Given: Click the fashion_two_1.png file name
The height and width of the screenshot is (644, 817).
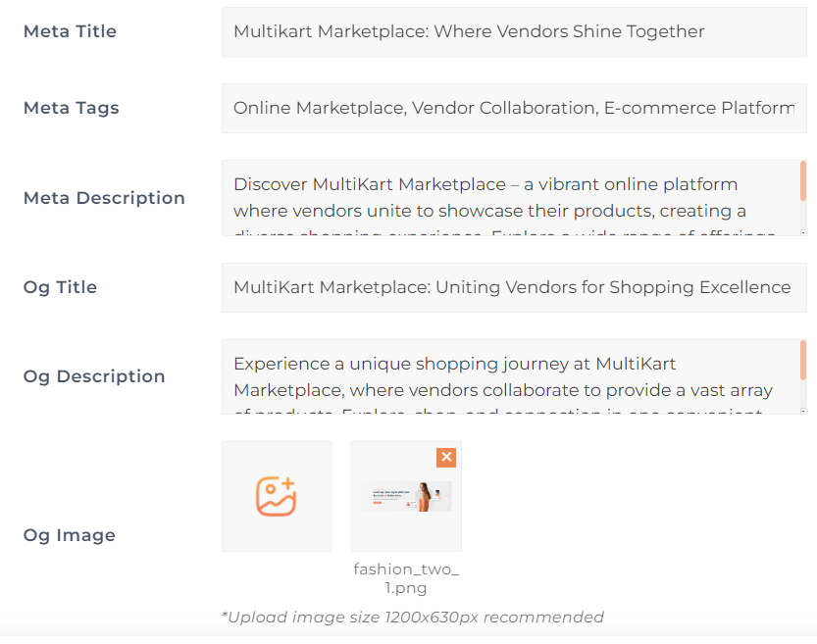Looking at the screenshot, I should pyautogui.click(x=406, y=578).
